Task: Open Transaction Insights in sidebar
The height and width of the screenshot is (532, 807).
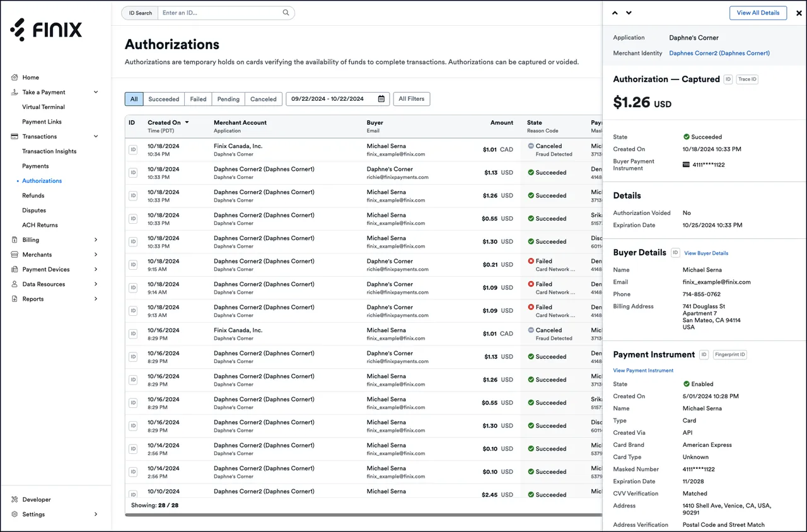Action: [x=49, y=151]
